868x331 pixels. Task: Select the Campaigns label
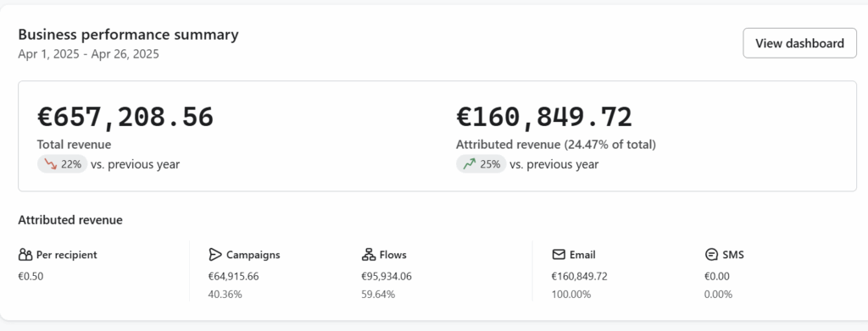[x=253, y=255]
